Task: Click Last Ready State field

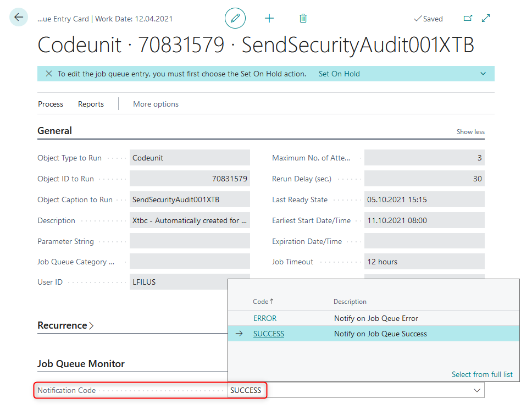Action: pos(424,200)
